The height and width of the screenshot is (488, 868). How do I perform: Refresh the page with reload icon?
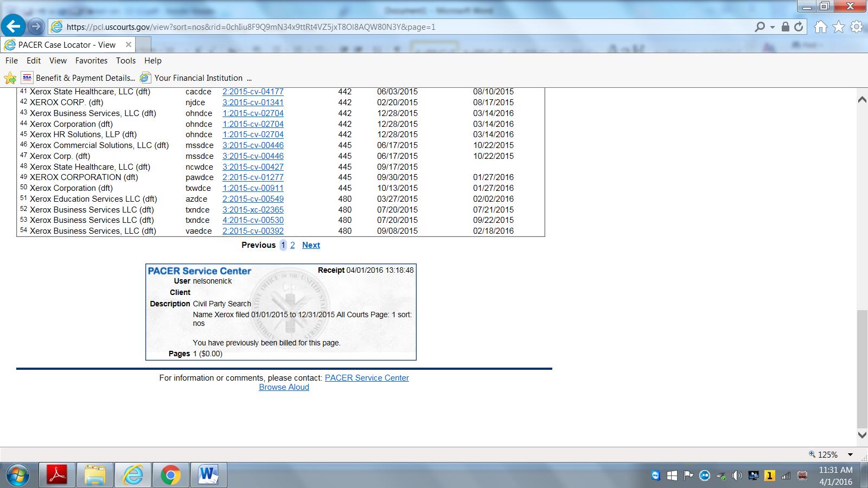click(799, 27)
